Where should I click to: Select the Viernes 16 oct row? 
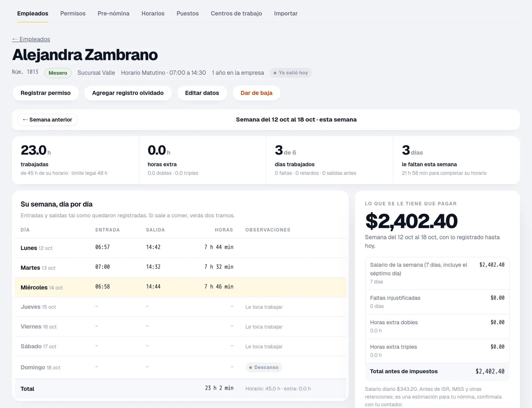tap(180, 326)
